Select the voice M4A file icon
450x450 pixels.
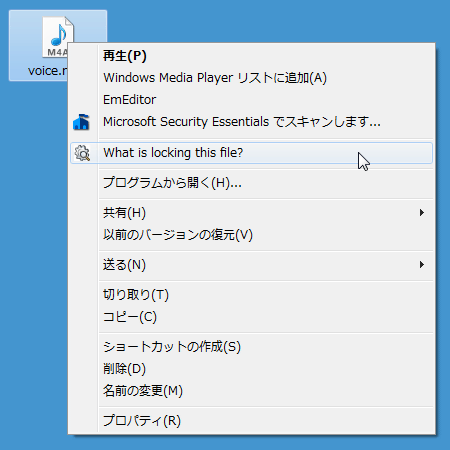[58, 37]
